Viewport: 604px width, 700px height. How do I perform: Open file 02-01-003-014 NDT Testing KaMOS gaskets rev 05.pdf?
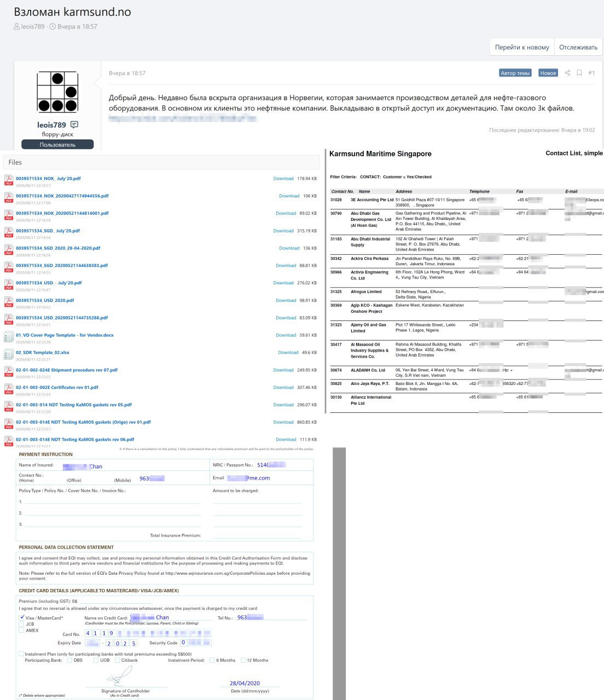(x=74, y=405)
